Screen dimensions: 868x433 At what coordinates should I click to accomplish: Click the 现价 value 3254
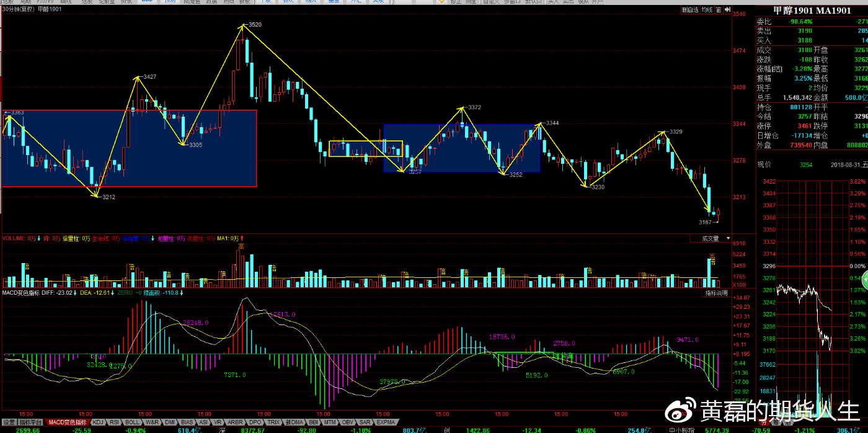click(x=806, y=165)
